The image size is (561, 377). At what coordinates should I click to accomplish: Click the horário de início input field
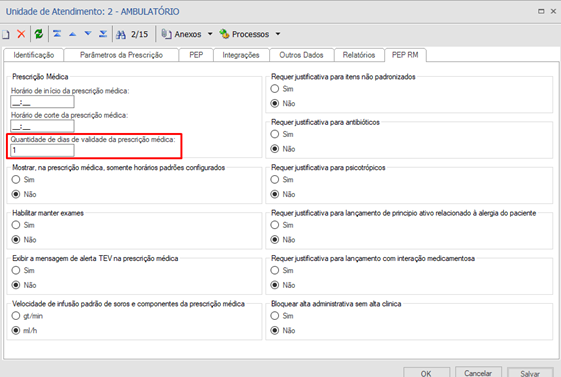pos(42,102)
